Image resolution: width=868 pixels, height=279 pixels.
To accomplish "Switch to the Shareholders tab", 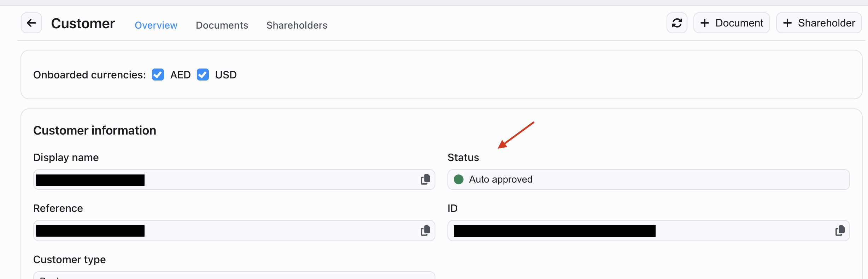I will (x=297, y=25).
